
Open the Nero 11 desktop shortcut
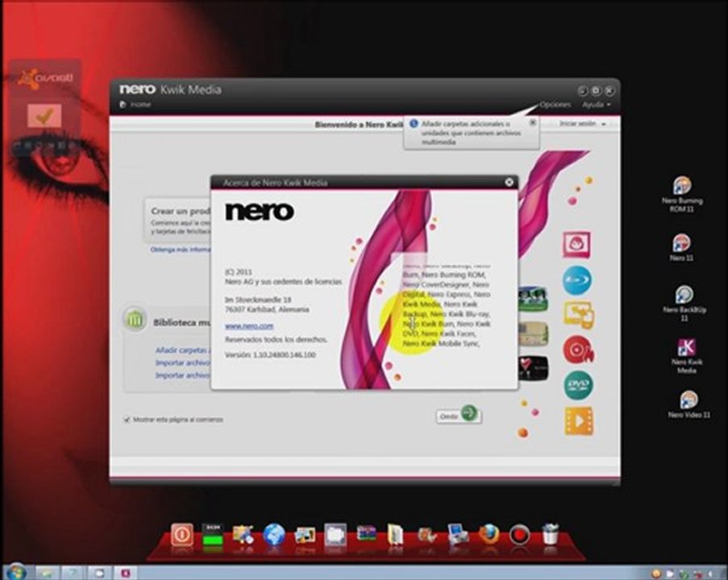click(681, 247)
